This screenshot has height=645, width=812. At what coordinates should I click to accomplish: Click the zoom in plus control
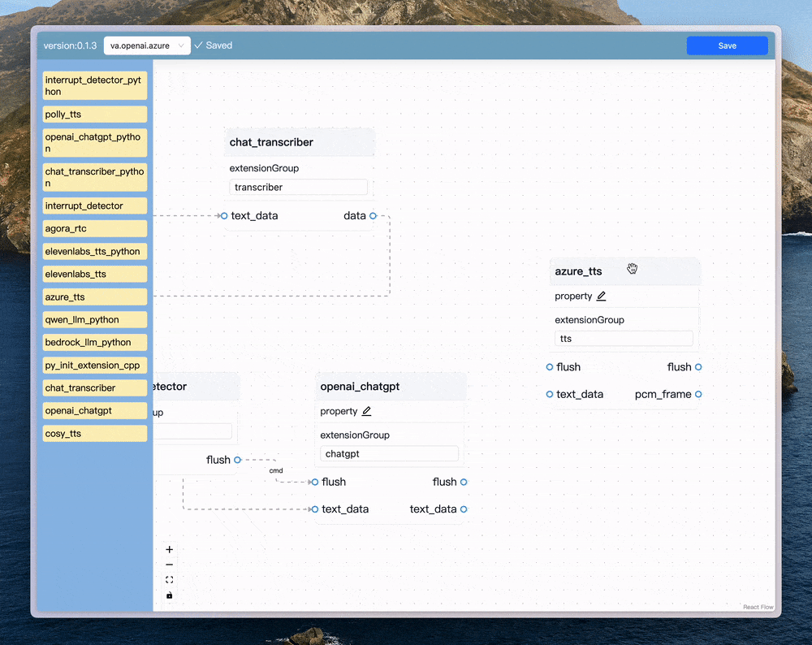[170, 550]
